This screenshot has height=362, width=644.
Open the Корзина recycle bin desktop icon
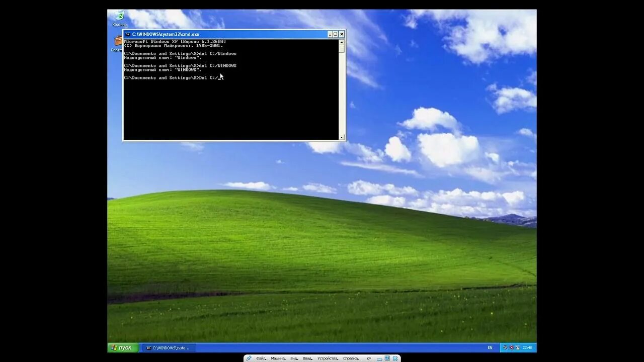(119, 18)
